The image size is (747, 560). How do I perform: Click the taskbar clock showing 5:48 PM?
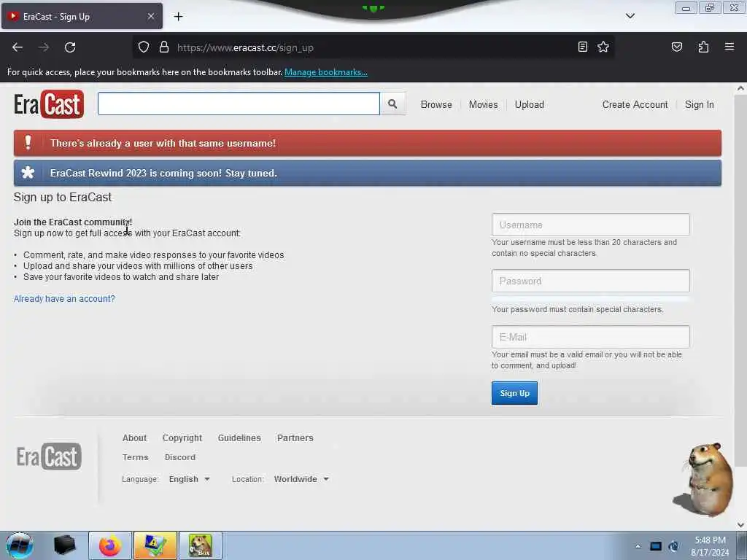(x=710, y=546)
